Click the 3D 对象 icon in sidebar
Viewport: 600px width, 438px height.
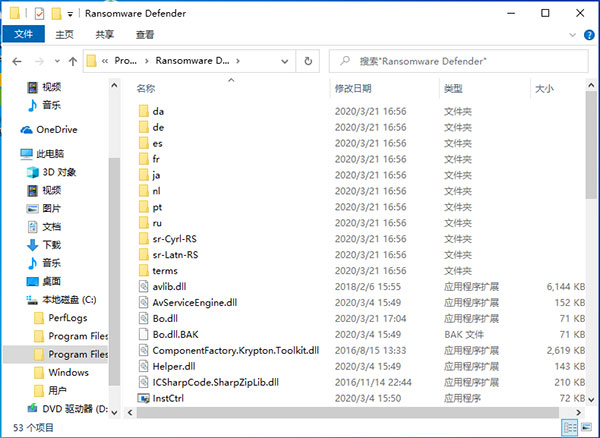coord(33,172)
